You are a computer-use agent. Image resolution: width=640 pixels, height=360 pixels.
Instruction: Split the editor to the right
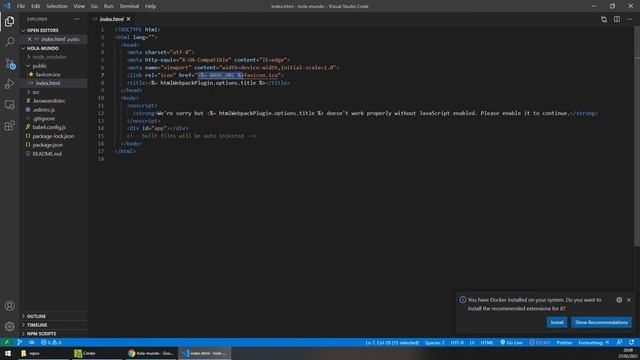pos(617,19)
